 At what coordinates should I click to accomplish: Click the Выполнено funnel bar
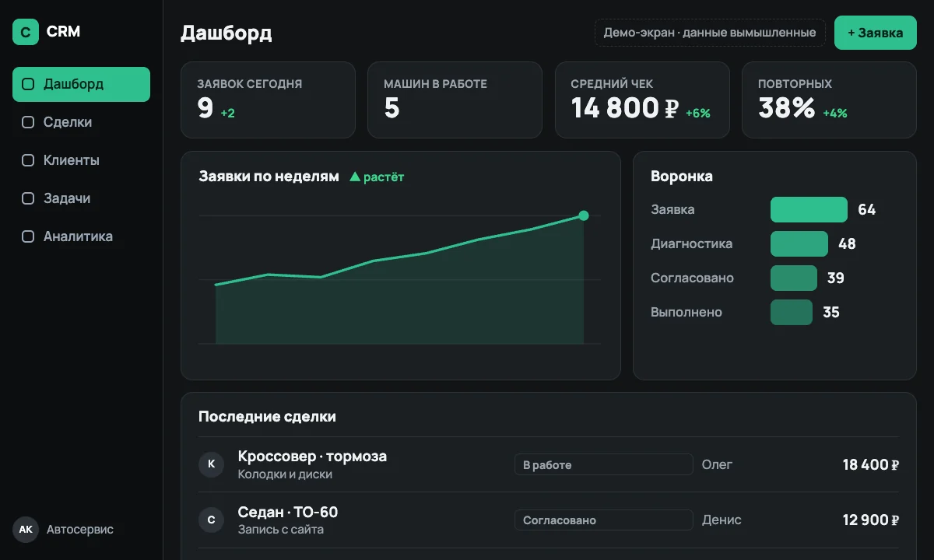[792, 313]
